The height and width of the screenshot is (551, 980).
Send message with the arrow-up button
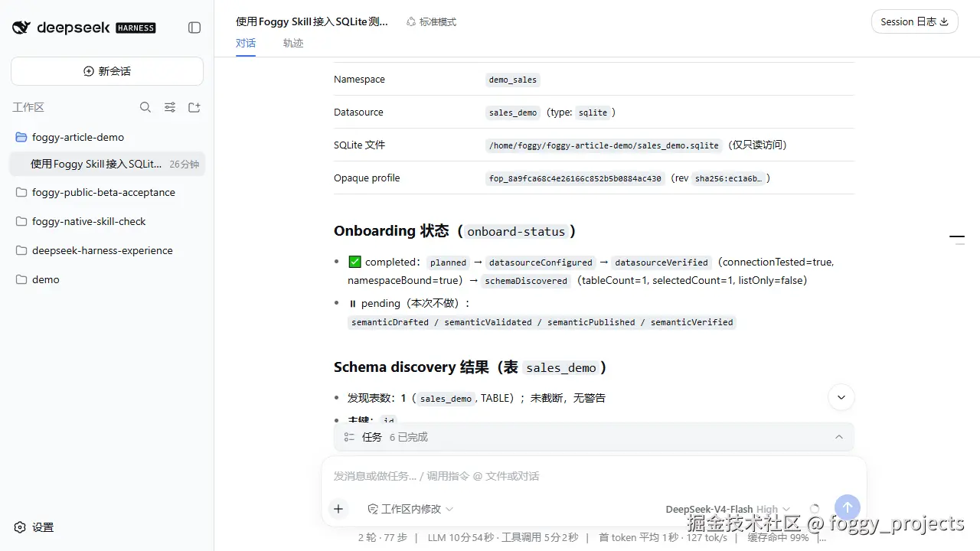pos(847,508)
